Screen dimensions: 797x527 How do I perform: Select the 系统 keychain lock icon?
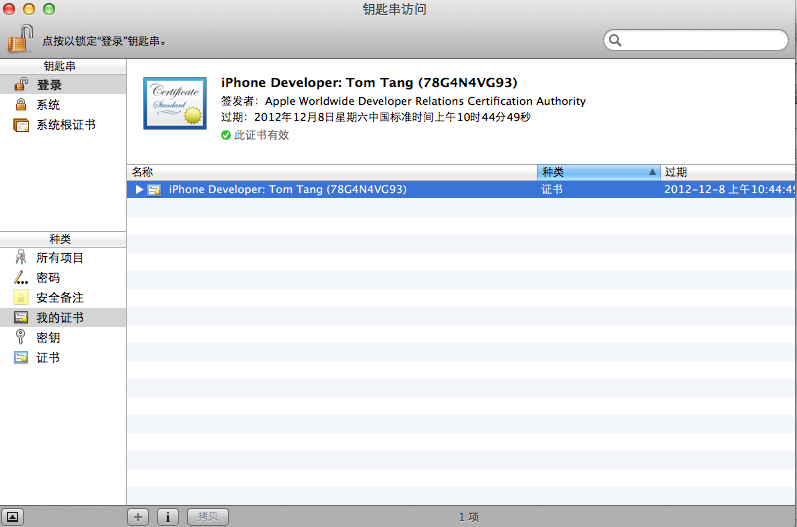click(x=21, y=105)
